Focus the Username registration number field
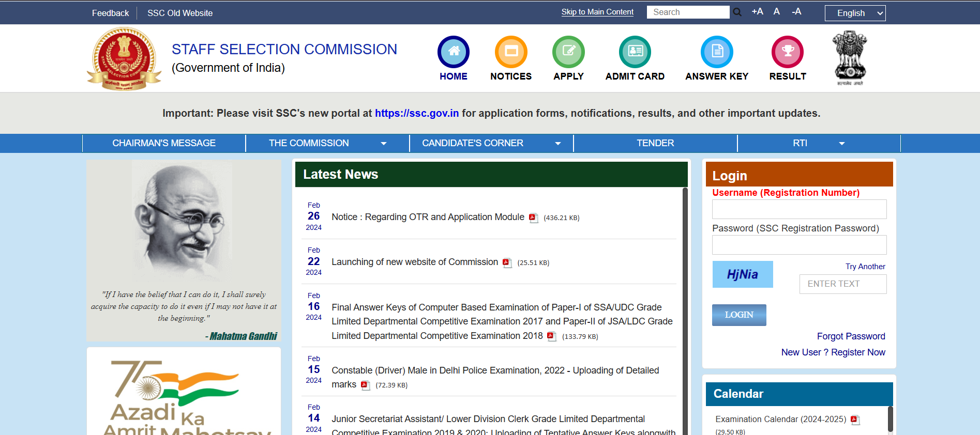 click(799, 209)
